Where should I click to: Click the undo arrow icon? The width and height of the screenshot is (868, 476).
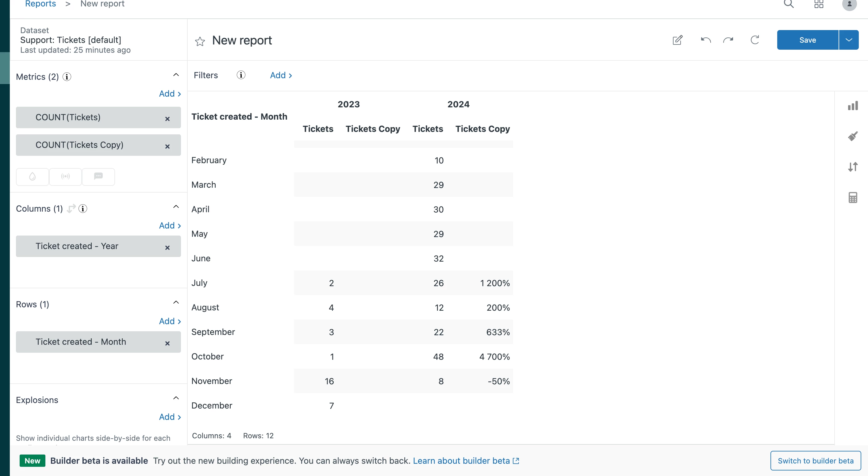pyautogui.click(x=705, y=40)
